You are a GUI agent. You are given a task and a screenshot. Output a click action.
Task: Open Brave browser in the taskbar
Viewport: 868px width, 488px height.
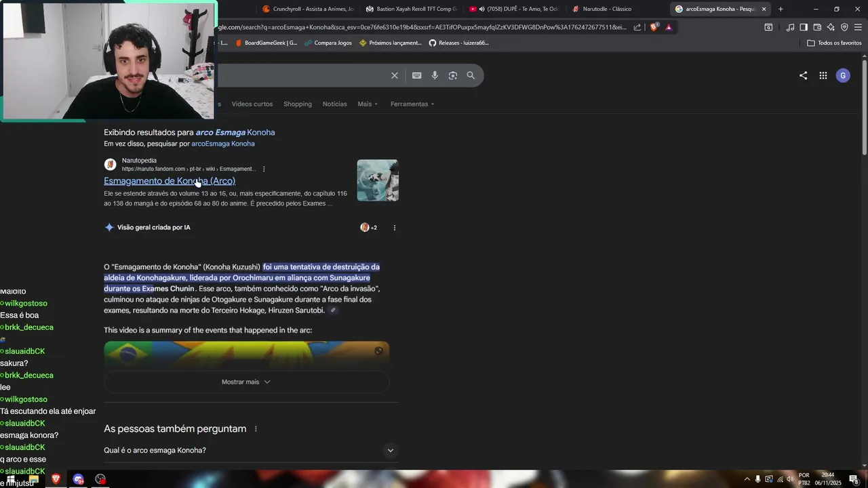click(x=56, y=479)
